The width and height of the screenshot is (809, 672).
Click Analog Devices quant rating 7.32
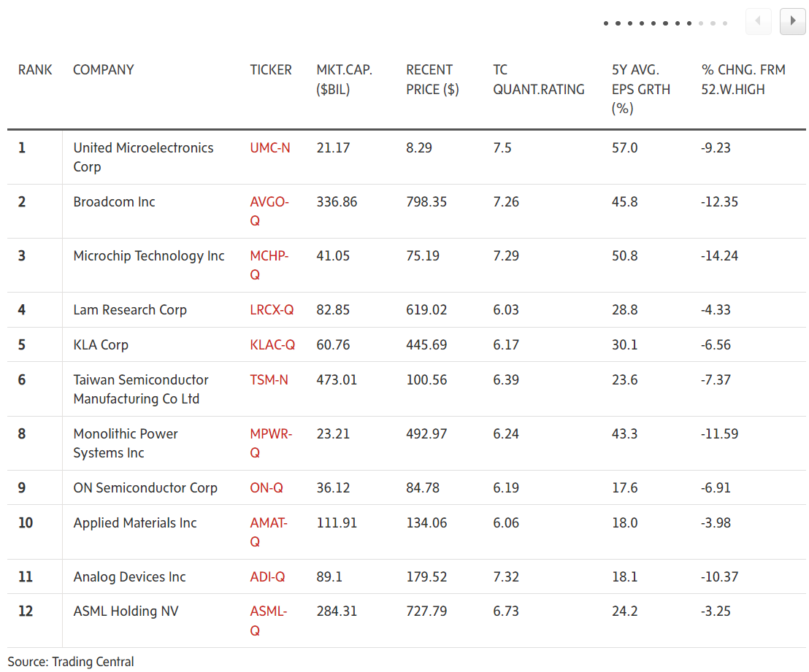(x=505, y=577)
